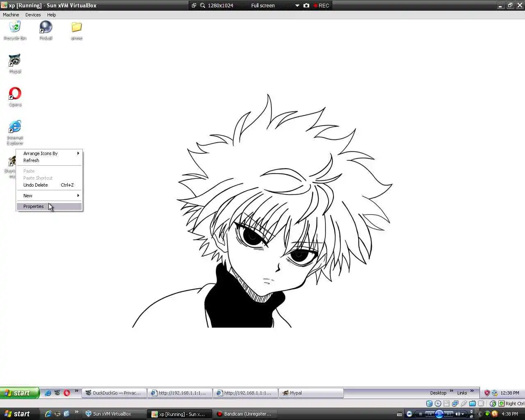This screenshot has height=420, width=525.
Task: Click the Bandicam window-select target icon
Action: click(194, 5)
